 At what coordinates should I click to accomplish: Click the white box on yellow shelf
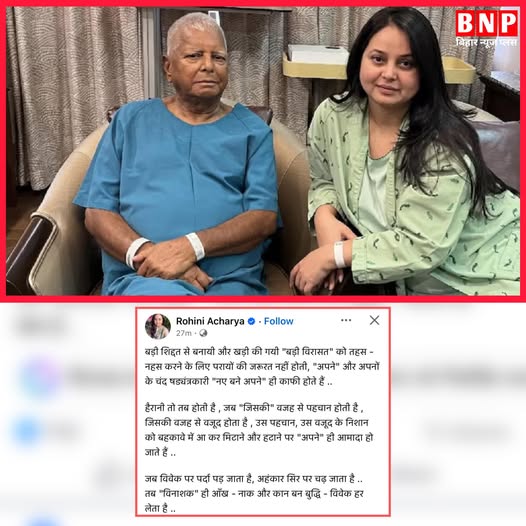tap(318, 54)
